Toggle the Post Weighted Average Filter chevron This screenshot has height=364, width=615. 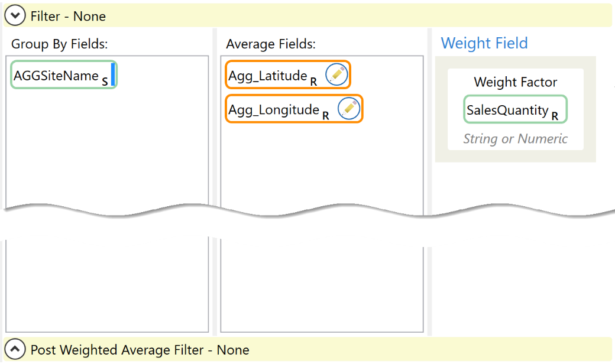pos(15,350)
